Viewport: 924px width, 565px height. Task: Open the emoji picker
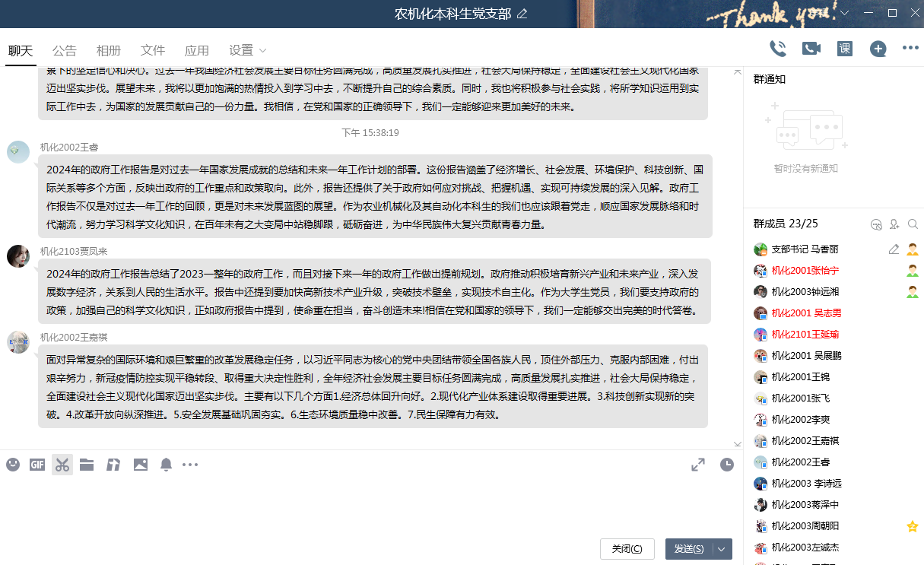(12, 465)
